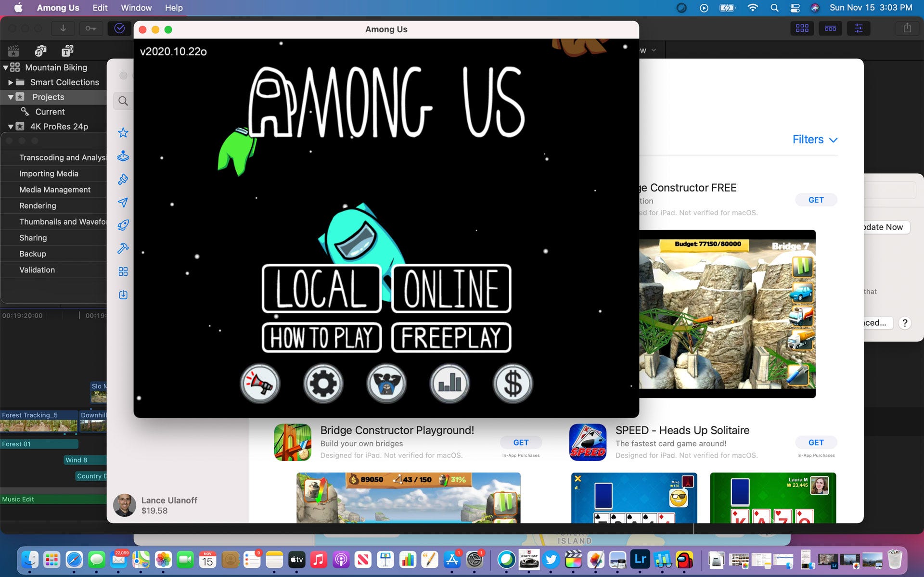Collapse 4K ProRes 24p event
The image size is (924, 577).
coord(11,127)
